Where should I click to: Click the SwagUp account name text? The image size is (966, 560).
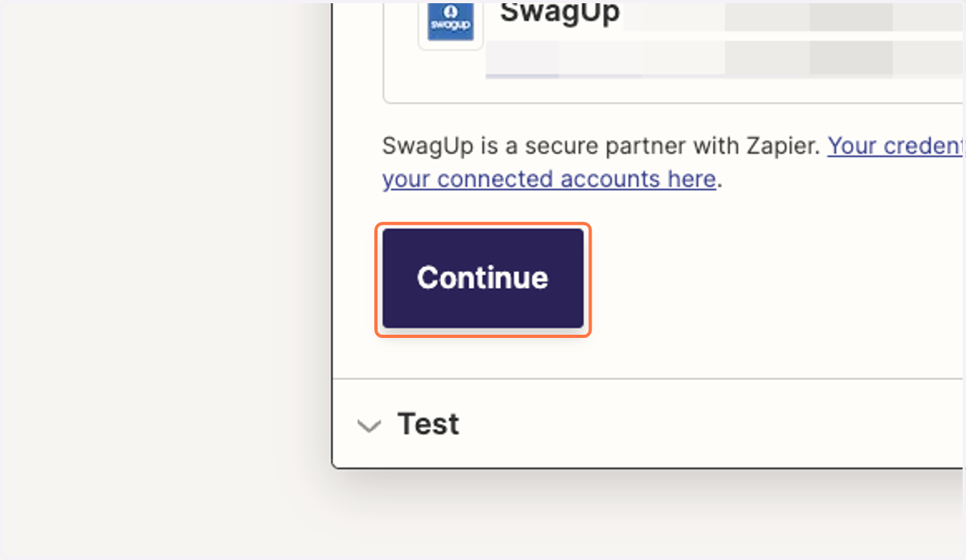tap(560, 14)
